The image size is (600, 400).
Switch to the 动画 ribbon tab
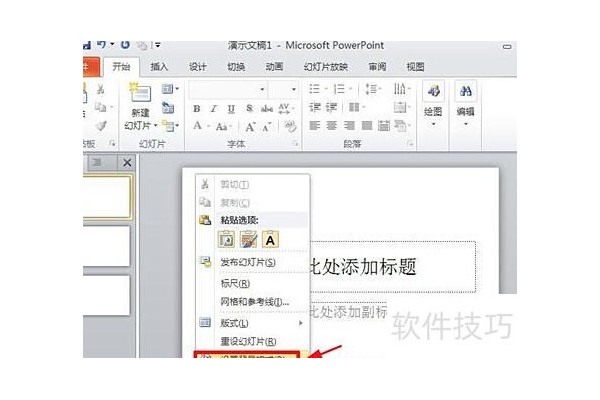tap(274, 67)
